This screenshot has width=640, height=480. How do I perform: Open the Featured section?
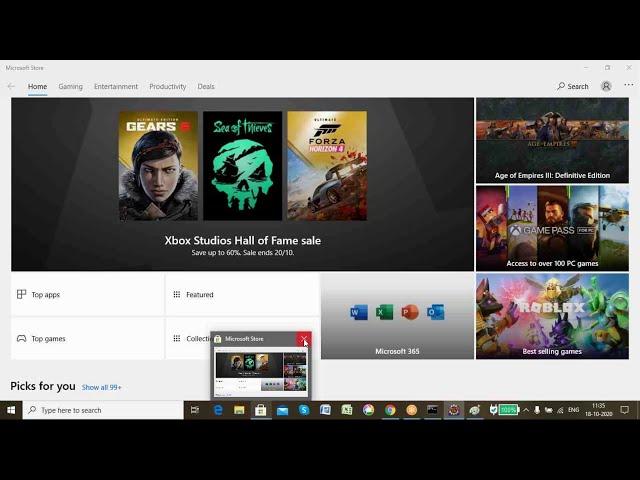point(242,294)
